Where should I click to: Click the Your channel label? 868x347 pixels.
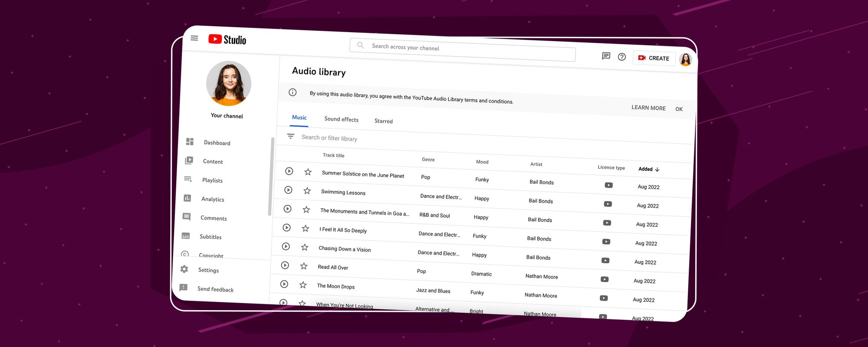coord(227,115)
